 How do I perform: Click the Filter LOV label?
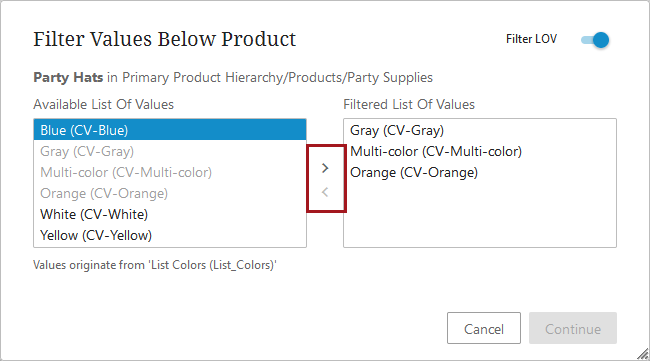531,39
